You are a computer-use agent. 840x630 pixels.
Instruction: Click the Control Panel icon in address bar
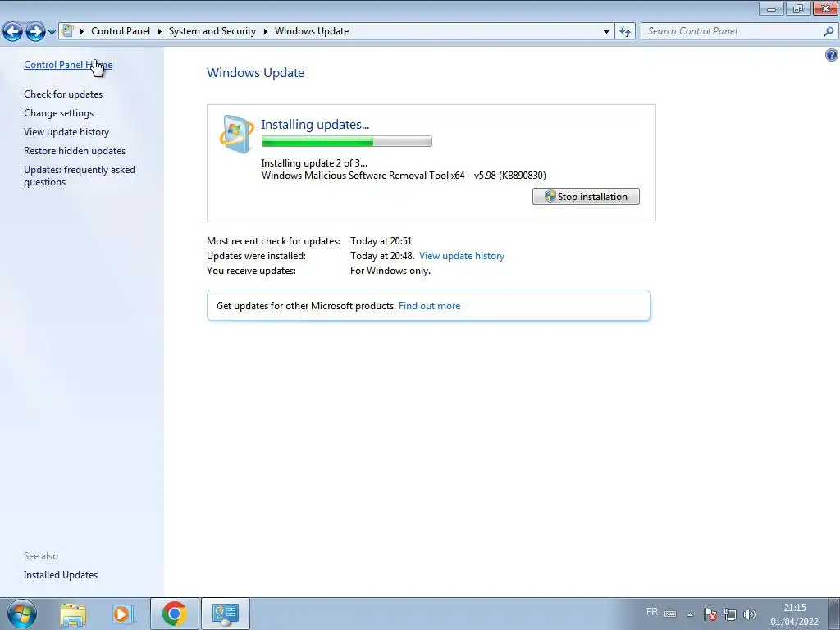point(67,30)
